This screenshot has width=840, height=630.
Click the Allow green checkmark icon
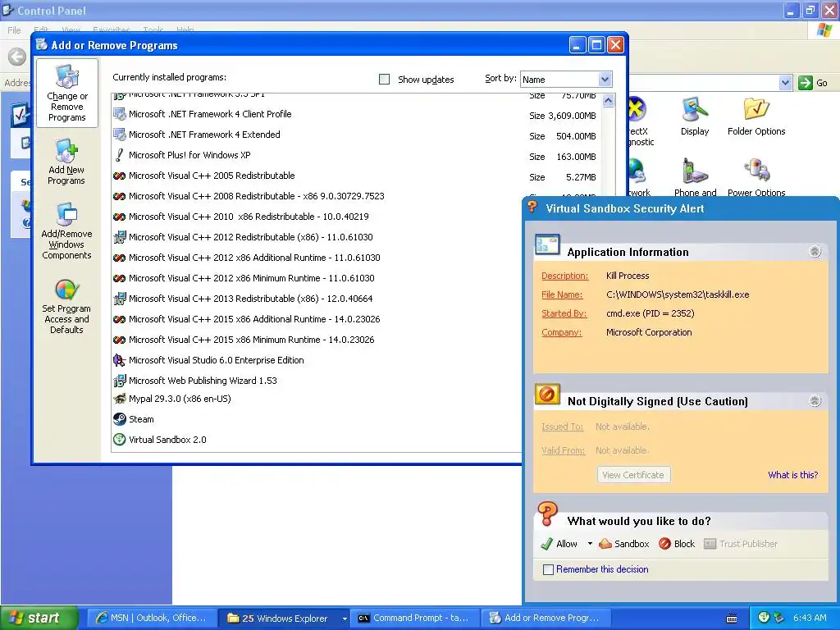[546, 544]
